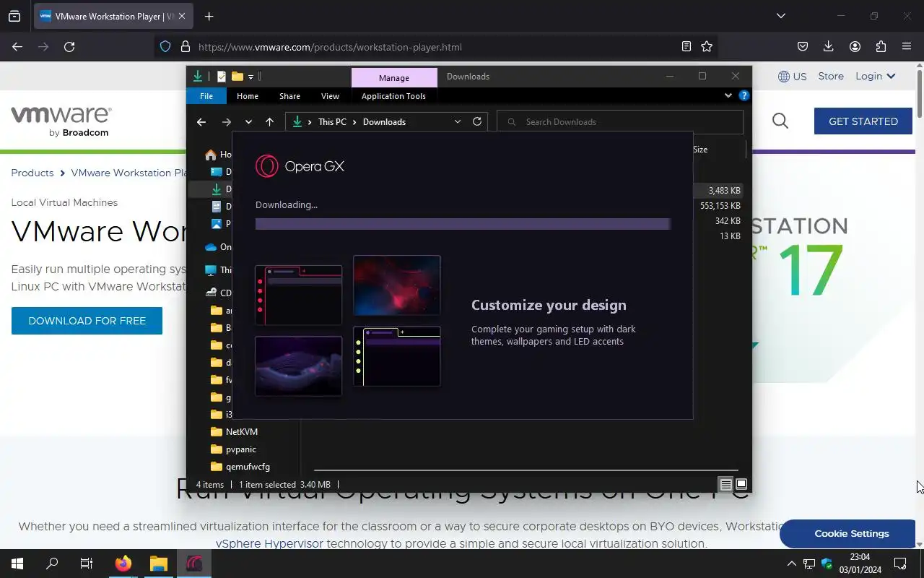Toggle Firefox reader view

[687, 47]
